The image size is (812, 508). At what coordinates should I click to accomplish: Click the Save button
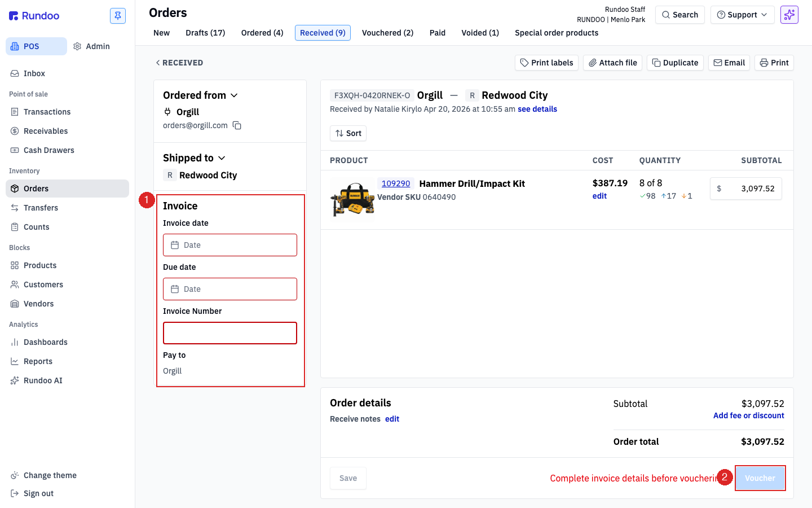(x=348, y=478)
